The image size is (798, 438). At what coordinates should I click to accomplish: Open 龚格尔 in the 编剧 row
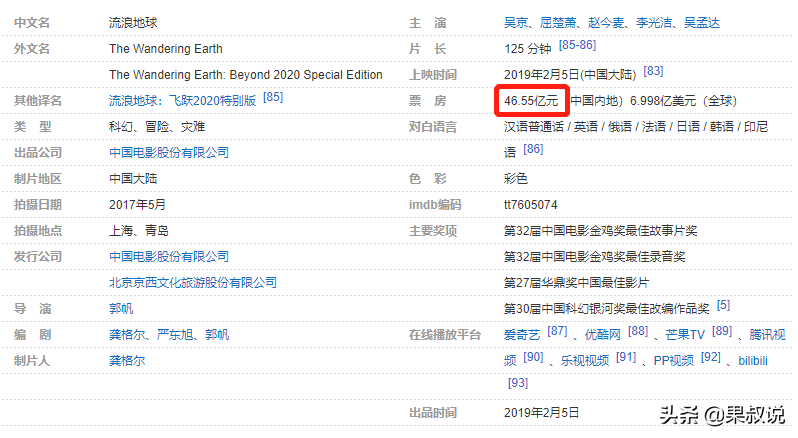pyautogui.click(x=127, y=335)
